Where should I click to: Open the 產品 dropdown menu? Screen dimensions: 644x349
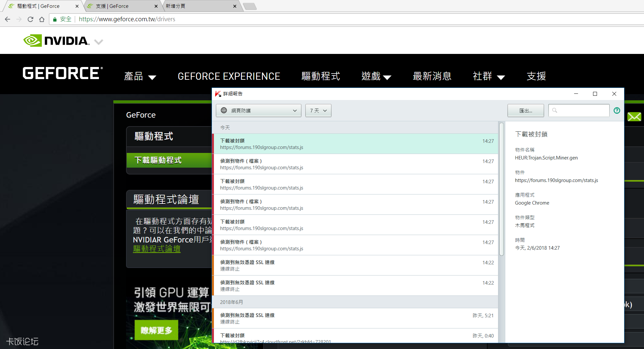point(140,76)
